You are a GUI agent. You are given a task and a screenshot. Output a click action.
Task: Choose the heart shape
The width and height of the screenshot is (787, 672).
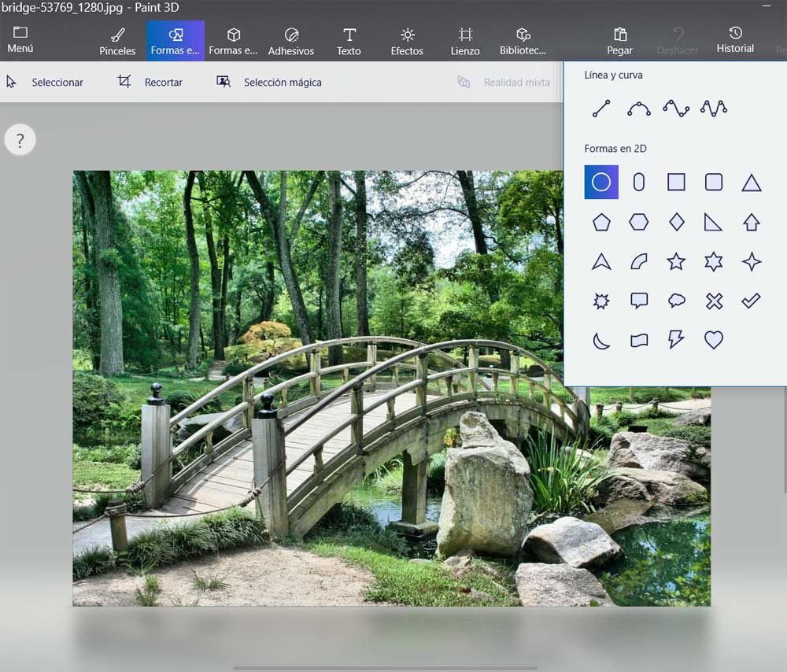[x=714, y=340]
